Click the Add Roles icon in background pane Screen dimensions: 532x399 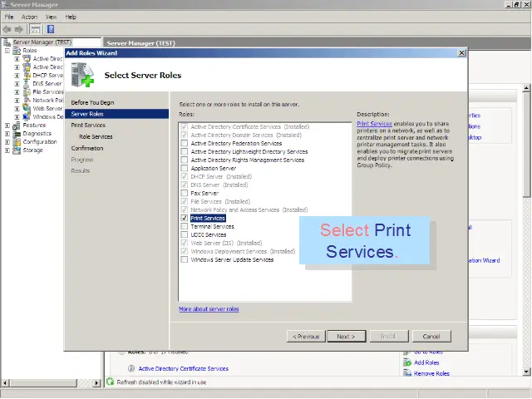(407, 362)
